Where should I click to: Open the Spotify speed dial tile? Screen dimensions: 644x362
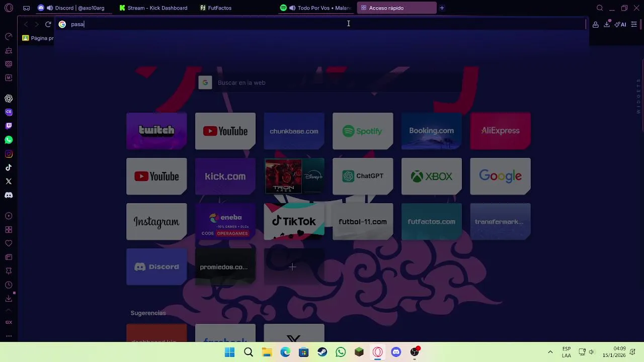363,131
